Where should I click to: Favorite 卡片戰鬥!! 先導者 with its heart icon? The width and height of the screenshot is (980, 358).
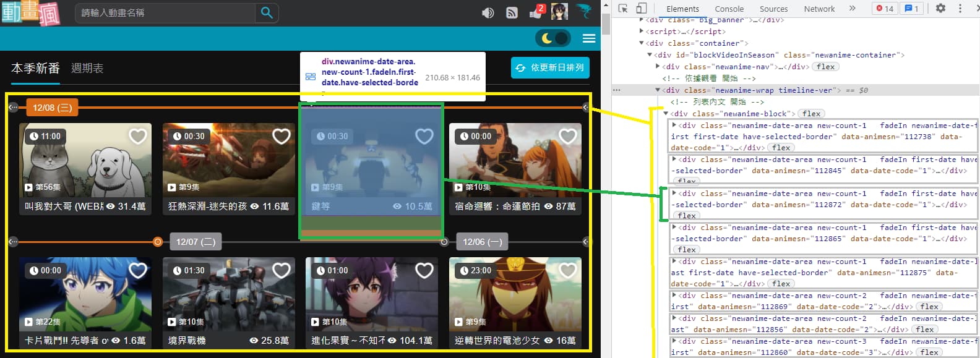[137, 270]
